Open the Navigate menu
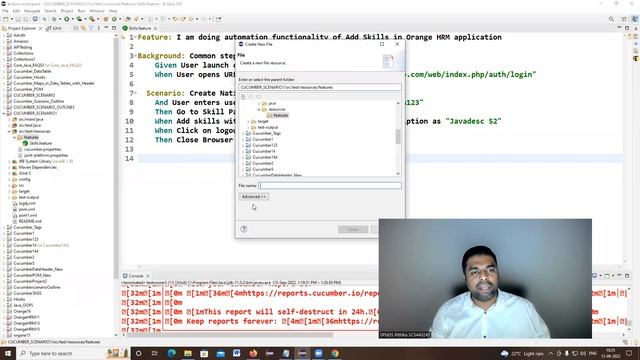 pos(32,11)
